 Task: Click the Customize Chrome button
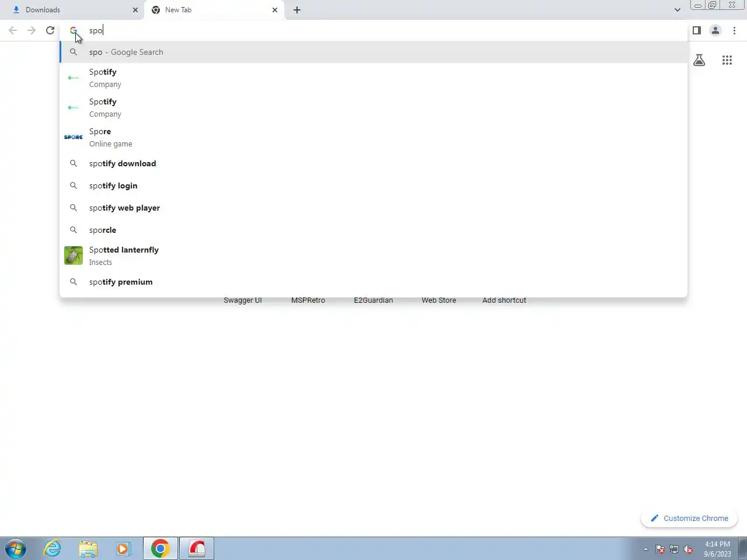tap(689, 518)
